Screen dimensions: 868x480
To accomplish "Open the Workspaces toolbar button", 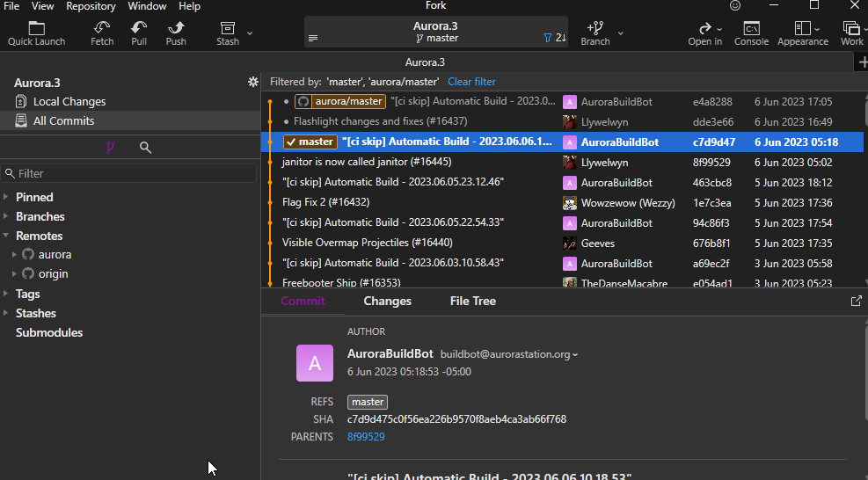I will tap(852, 33).
